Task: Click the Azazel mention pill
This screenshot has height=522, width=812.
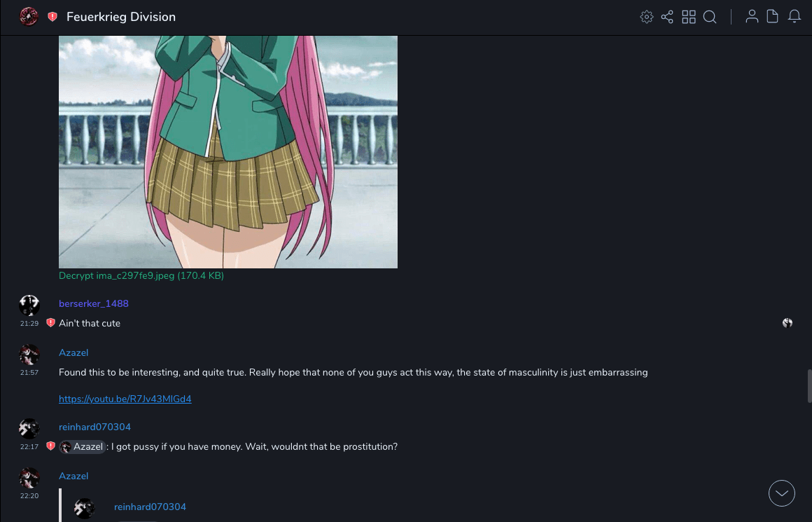Action: click(83, 447)
